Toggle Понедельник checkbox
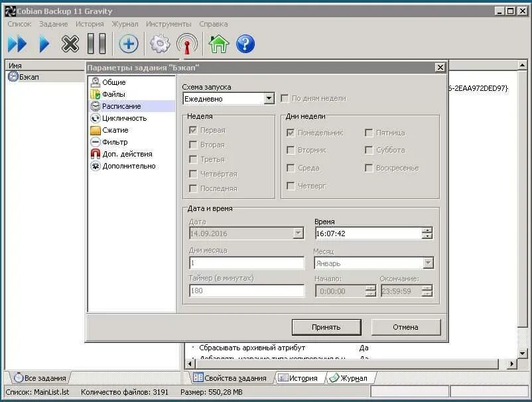The width and height of the screenshot is (532, 402). [291, 133]
